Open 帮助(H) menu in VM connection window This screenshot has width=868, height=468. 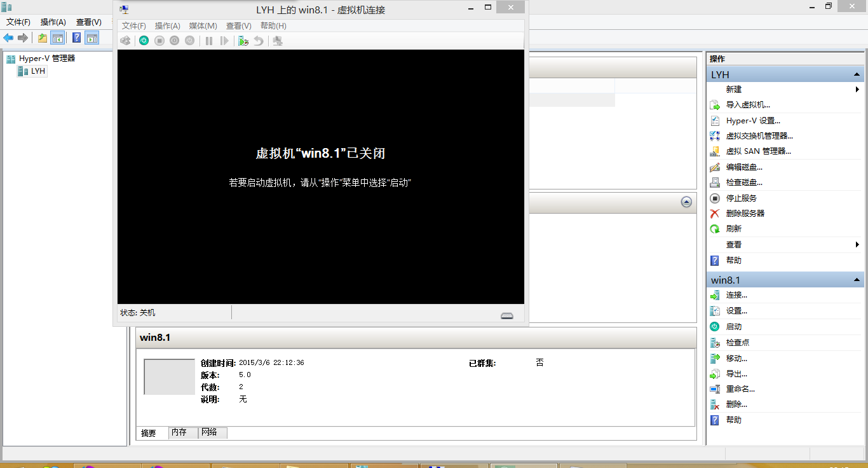point(274,26)
